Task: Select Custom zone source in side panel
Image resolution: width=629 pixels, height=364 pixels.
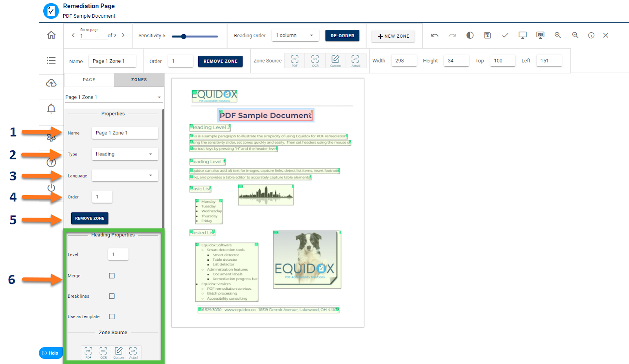Action: pyautogui.click(x=119, y=353)
